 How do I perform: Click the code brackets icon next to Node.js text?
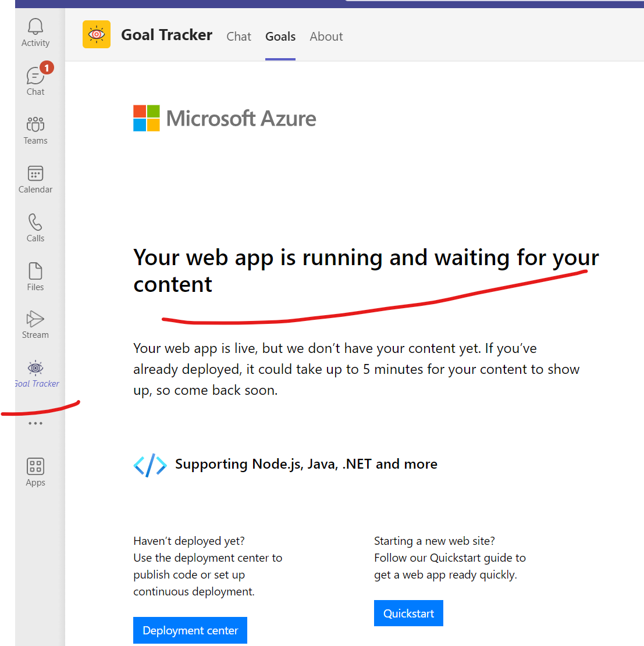click(150, 464)
